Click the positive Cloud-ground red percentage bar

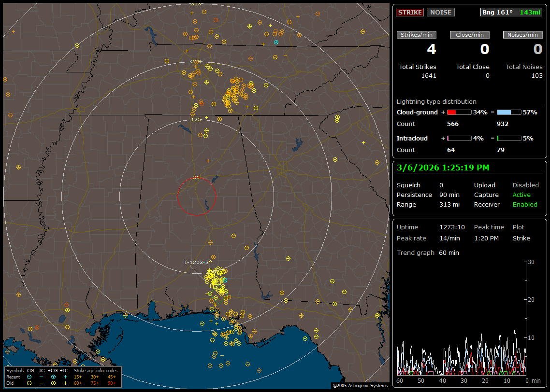click(x=459, y=112)
